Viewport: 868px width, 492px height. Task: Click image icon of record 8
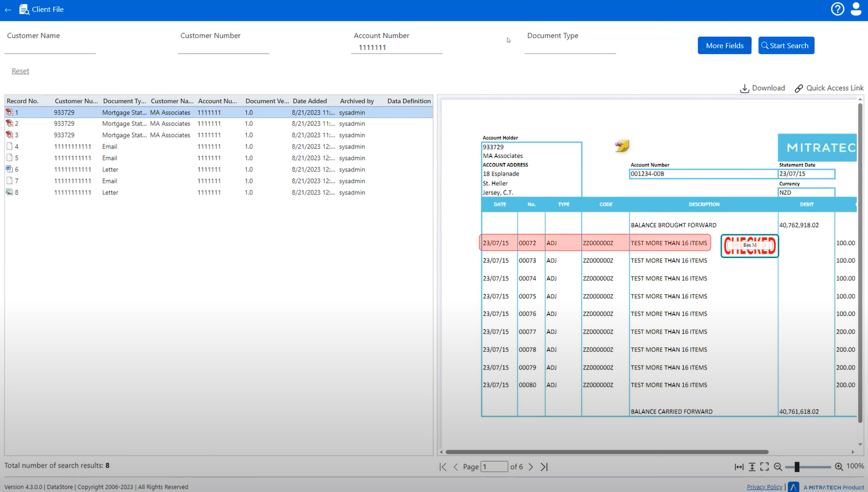(9, 192)
